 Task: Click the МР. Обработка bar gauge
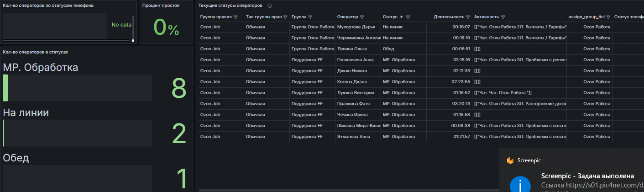[77, 88]
